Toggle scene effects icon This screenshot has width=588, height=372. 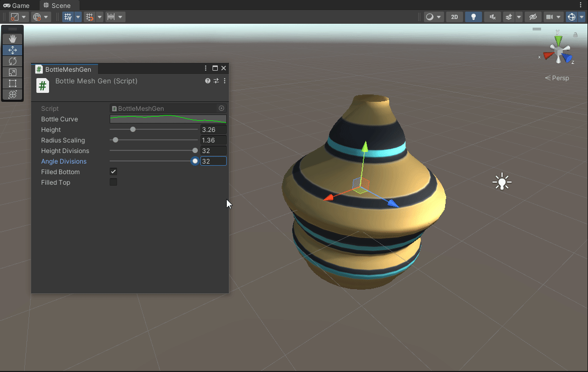coord(508,17)
